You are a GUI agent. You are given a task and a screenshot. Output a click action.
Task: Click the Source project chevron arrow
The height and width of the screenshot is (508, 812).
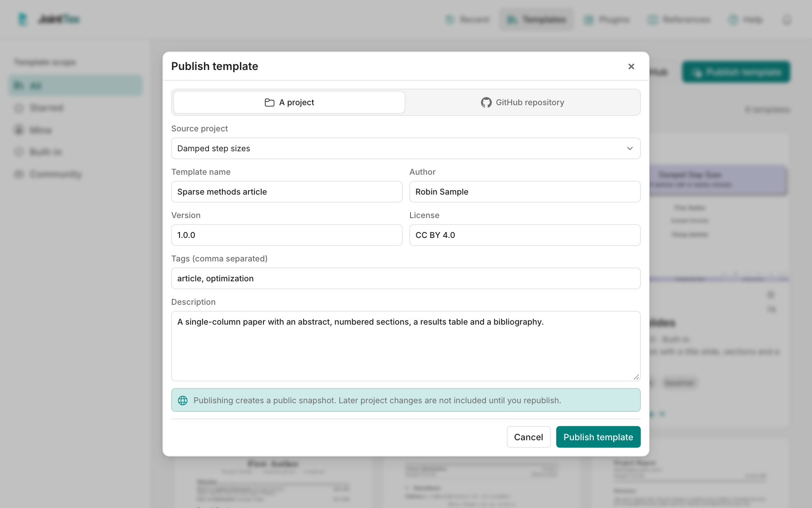click(630, 149)
